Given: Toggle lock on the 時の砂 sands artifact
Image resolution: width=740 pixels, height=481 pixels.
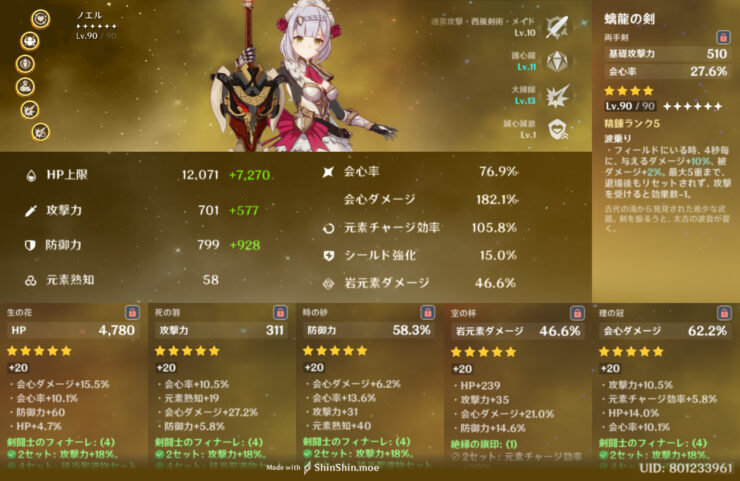Looking at the screenshot, I should pyautogui.click(x=428, y=312).
